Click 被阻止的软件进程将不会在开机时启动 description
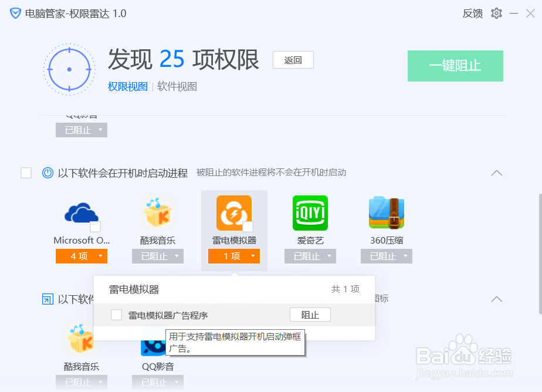 272,173
